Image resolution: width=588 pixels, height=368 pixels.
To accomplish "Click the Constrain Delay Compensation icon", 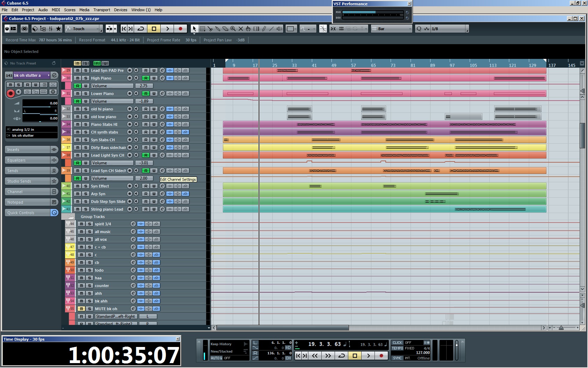I will 24,29.
